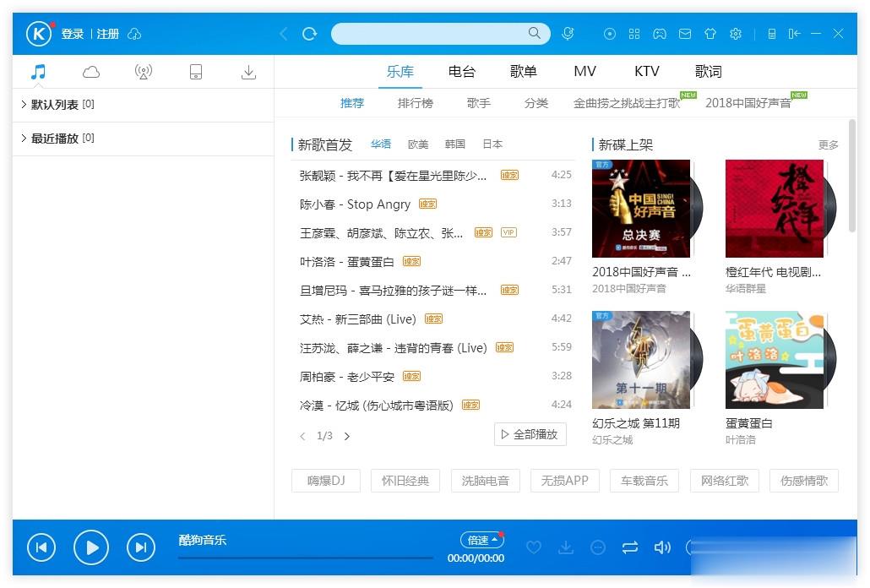Select the 推荐 sub-tab
870x588 pixels.
[x=352, y=103]
